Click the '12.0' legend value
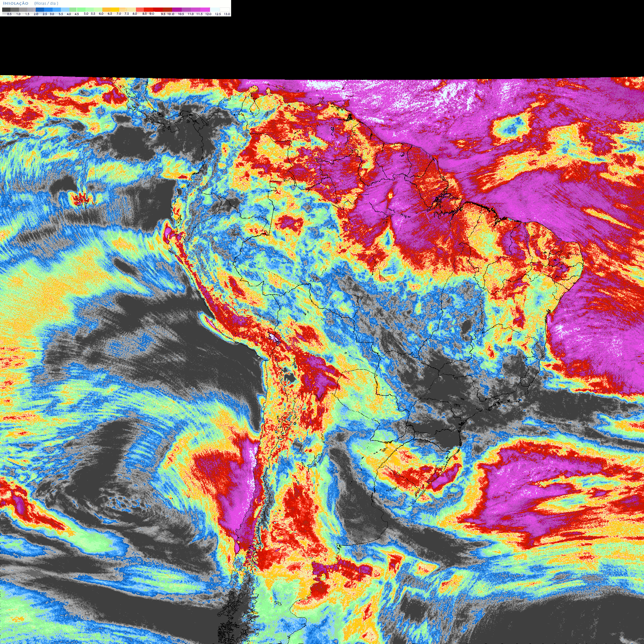644x644 pixels. tap(208, 14)
